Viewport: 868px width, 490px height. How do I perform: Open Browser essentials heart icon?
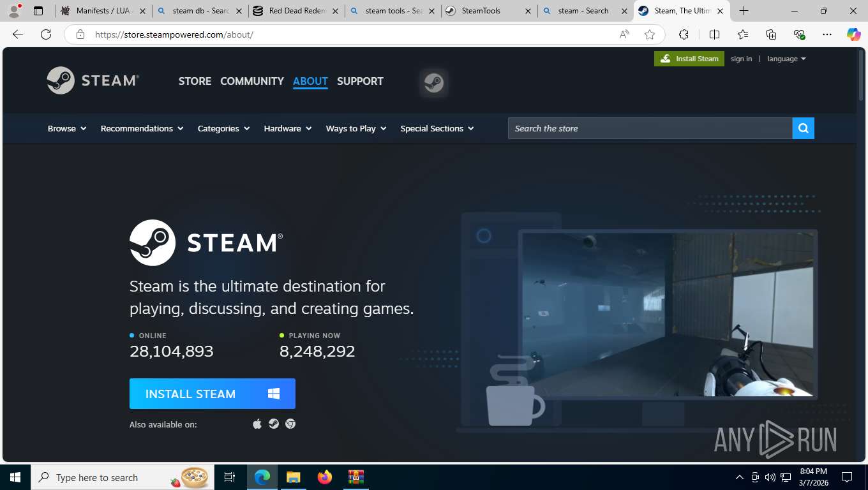[799, 34]
